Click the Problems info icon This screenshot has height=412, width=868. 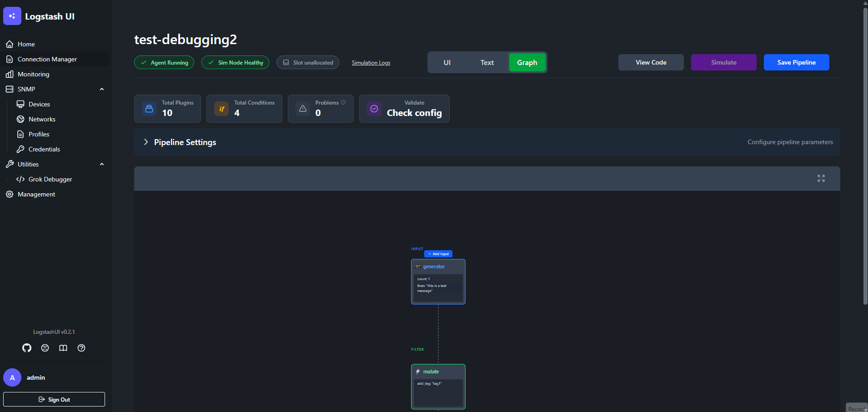click(343, 102)
